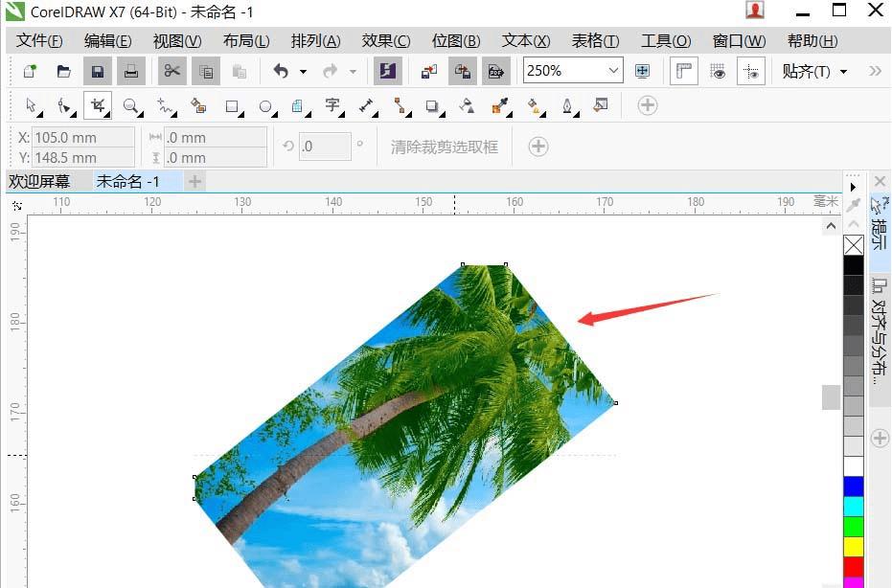Open the 文件(F) menu
The width and height of the screenshot is (892, 588).
(x=38, y=41)
